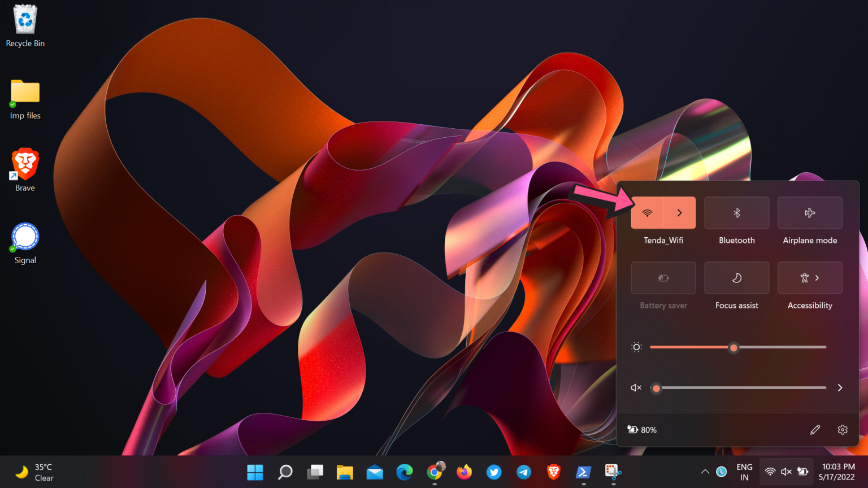Edit quick settings with the pencil button
This screenshot has height=488, width=868.
coord(815,430)
